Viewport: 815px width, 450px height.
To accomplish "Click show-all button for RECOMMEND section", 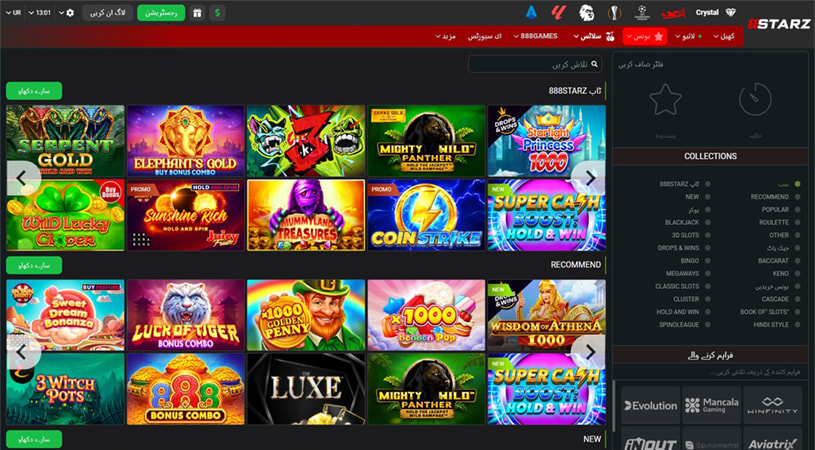I will 34,266.
